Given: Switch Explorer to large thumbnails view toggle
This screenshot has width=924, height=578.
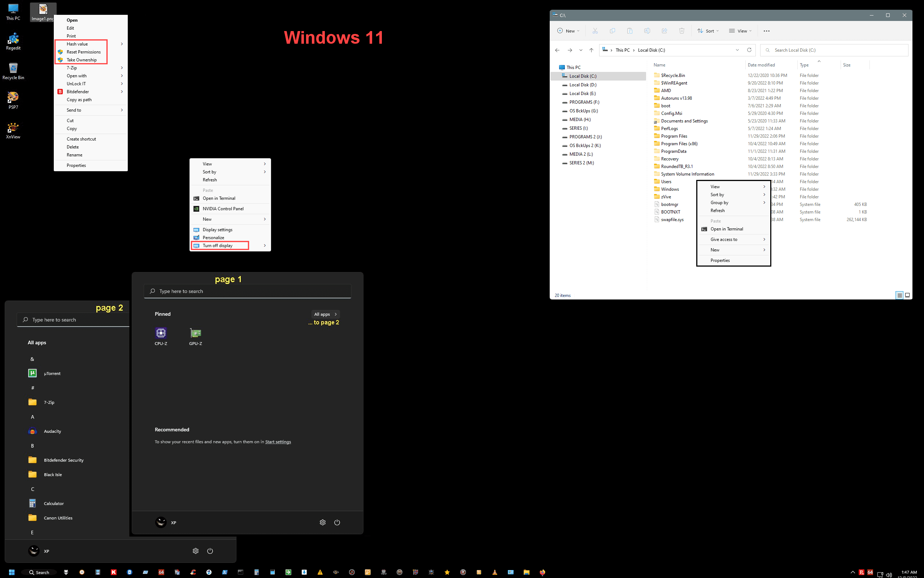Looking at the screenshot, I should click(908, 295).
